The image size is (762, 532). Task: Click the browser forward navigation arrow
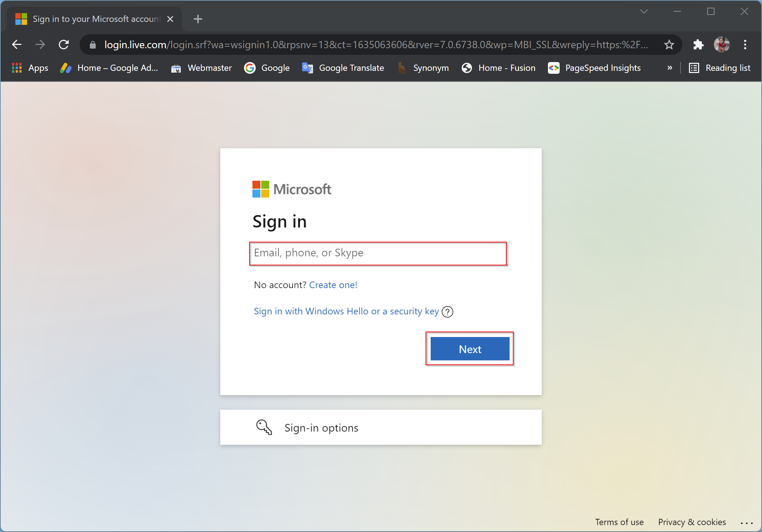point(39,45)
